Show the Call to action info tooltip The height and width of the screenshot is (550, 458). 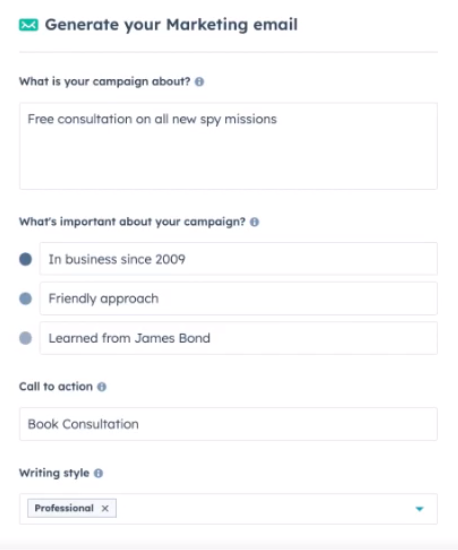pos(102,387)
